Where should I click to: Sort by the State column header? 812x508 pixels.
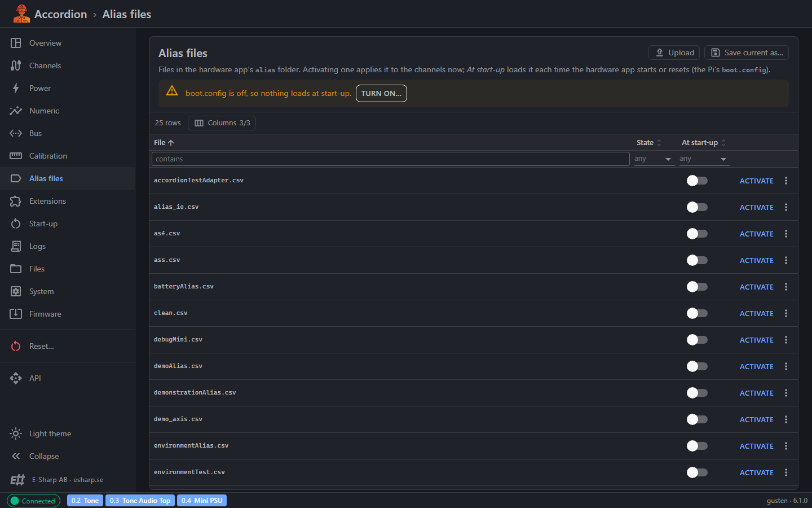point(649,143)
